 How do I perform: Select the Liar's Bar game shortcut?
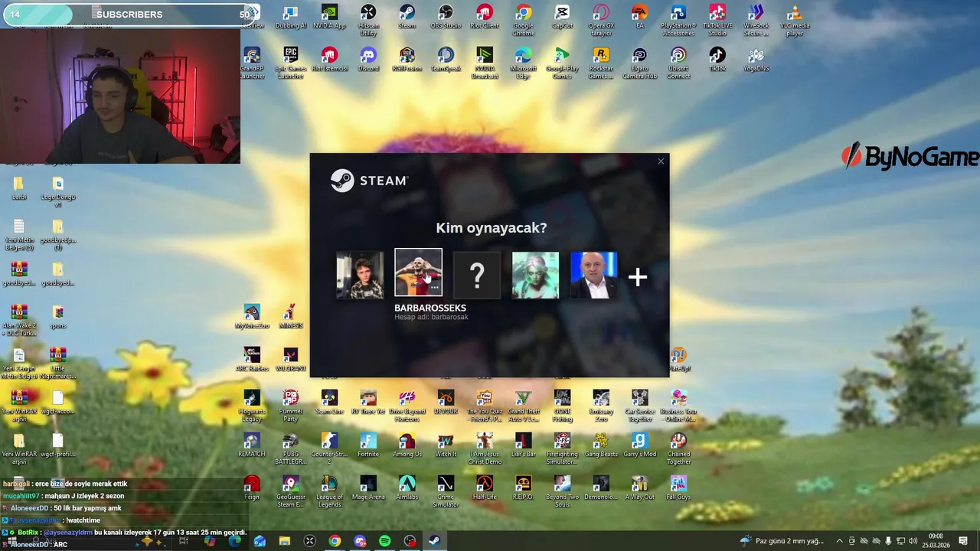coord(523,446)
